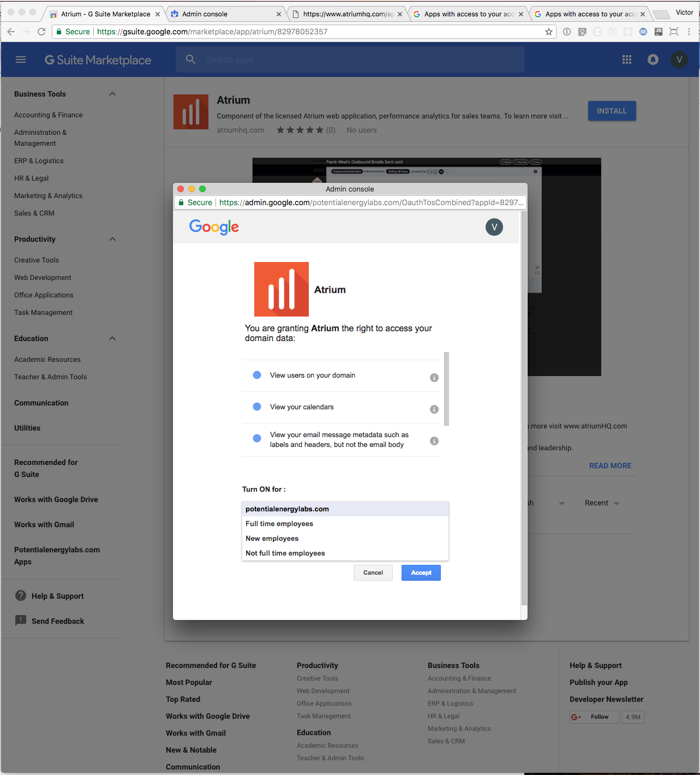Image resolution: width=700 pixels, height=775 pixels.
Task: Open Publish your App footer link
Action: (x=599, y=682)
